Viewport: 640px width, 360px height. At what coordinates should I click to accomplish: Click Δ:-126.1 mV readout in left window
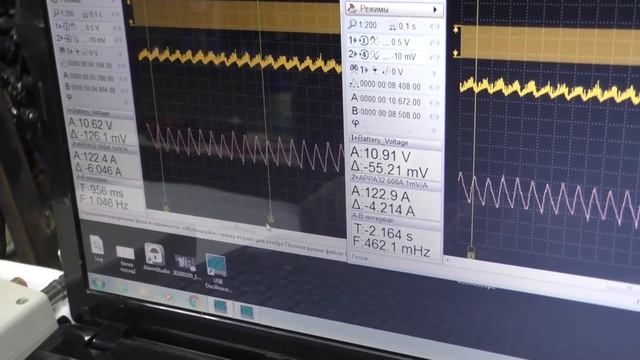click(x=98, y=135)
